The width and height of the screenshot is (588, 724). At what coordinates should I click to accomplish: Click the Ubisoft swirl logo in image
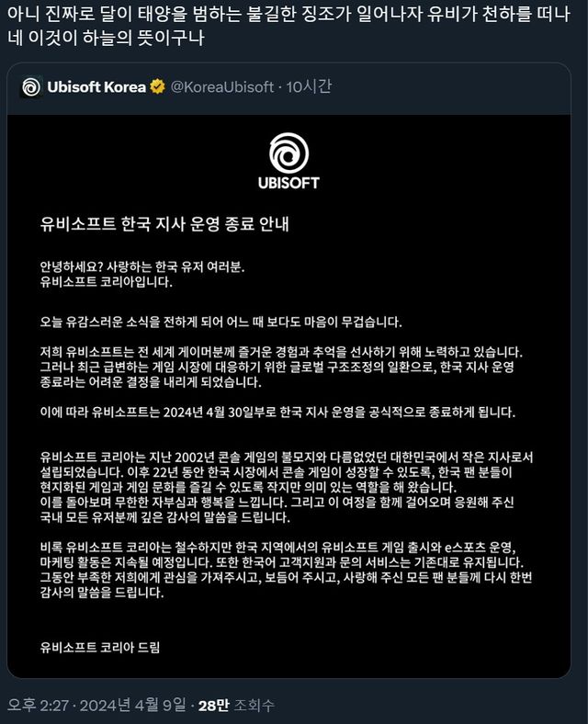288,153
